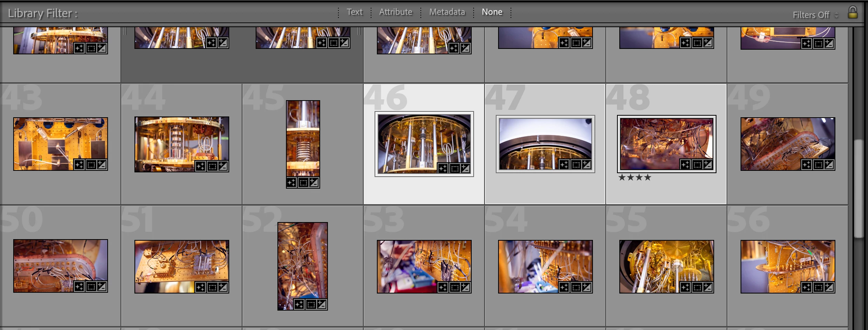Click the develop adjustments badge on photo 46

465,168
